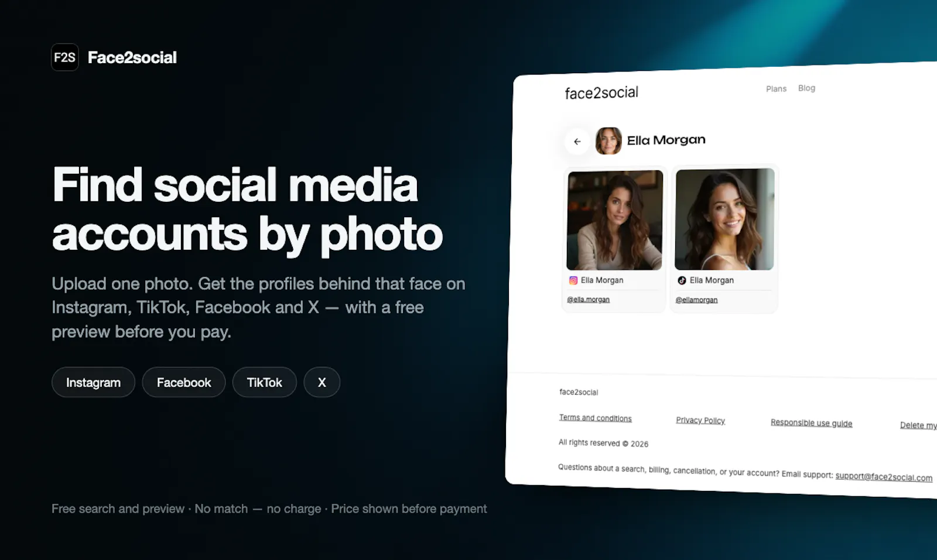
Task: Open the @ellamorgan profile link
Action: pyautogui.click(x=696, y=300)
